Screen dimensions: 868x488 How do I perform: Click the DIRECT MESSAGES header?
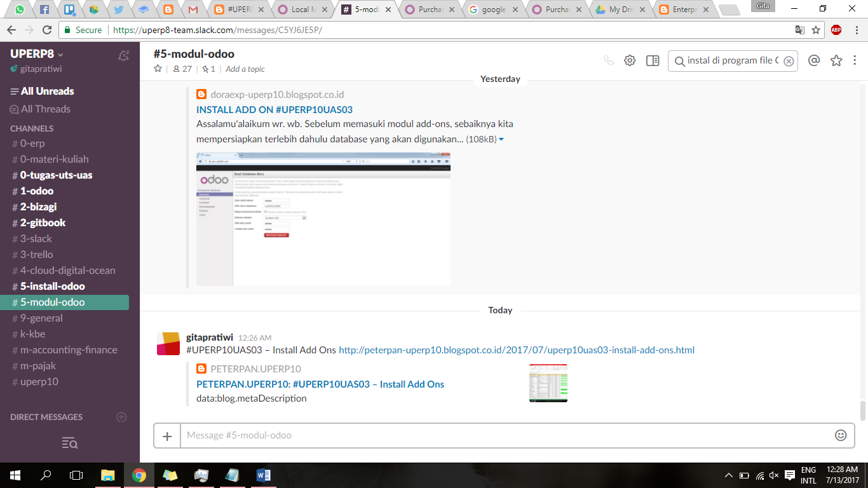(x=46, y=417)
